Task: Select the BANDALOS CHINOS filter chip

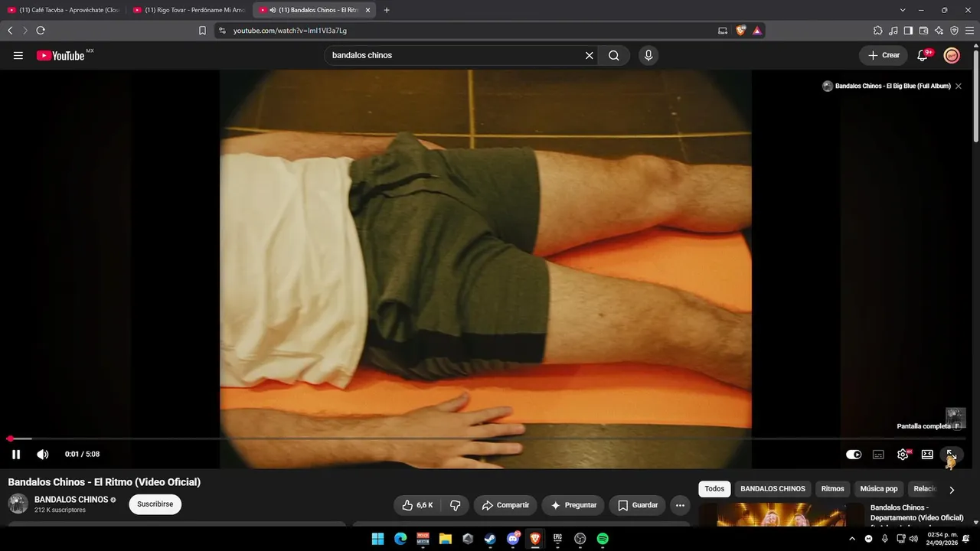Action: 773,489
